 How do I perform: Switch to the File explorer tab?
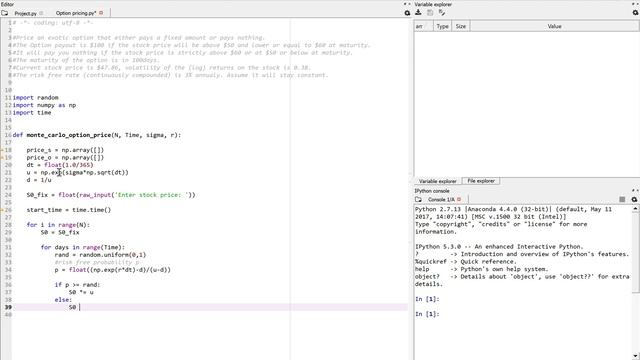coord(481,181)
